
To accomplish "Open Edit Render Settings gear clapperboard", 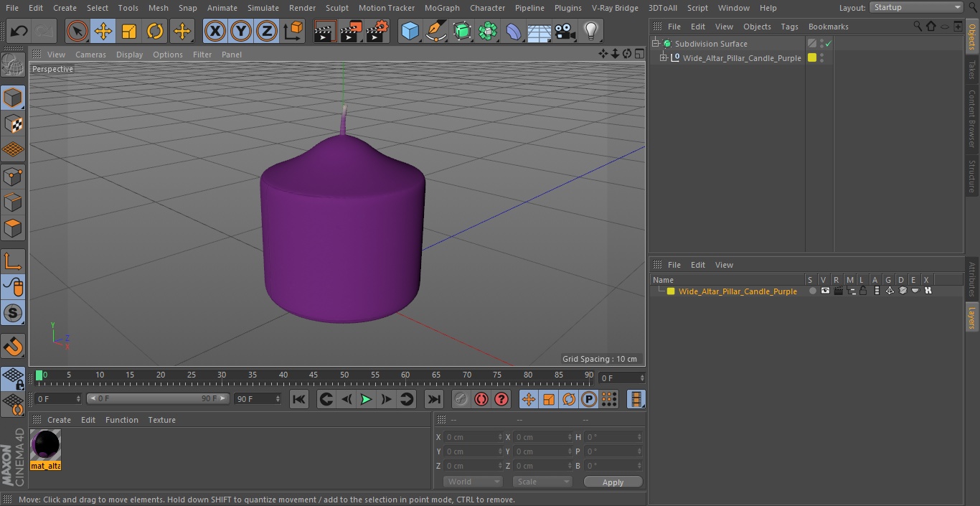I will click(377, 31).
